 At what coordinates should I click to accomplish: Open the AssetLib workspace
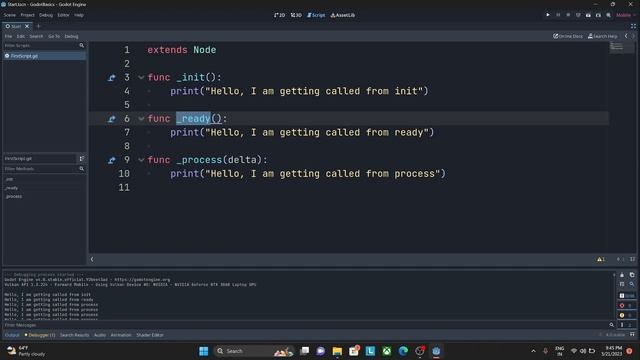coord(343,15)
